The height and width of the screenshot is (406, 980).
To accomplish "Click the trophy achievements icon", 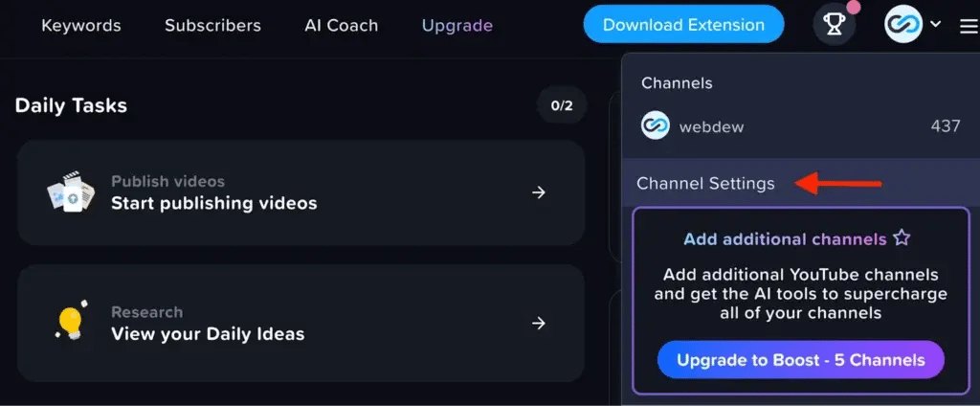I will [x=834, y=25].
